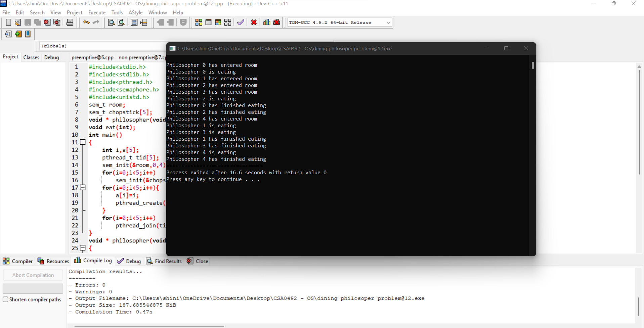Collapse the fold marker at line 17

83,188
